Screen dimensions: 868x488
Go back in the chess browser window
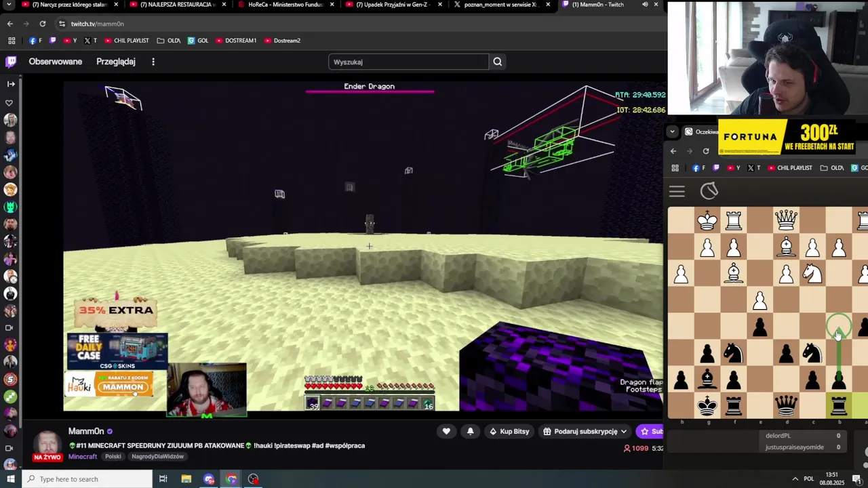click(x=673, y=151)
